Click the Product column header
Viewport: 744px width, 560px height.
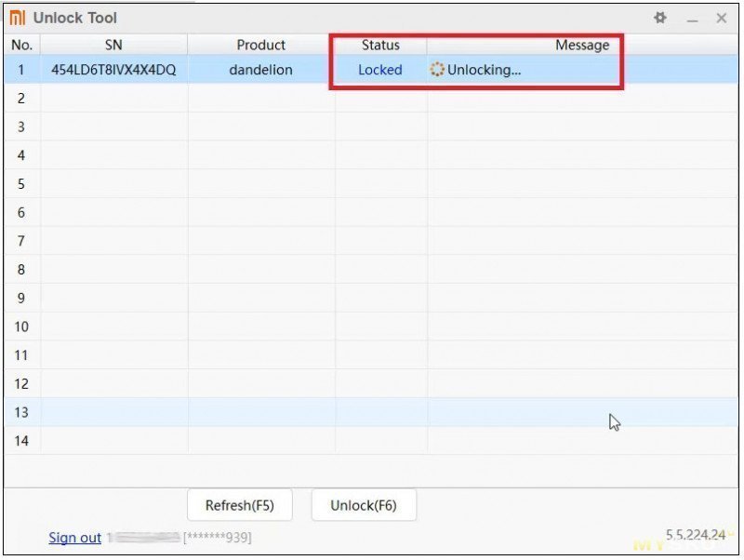click(261, 45)
